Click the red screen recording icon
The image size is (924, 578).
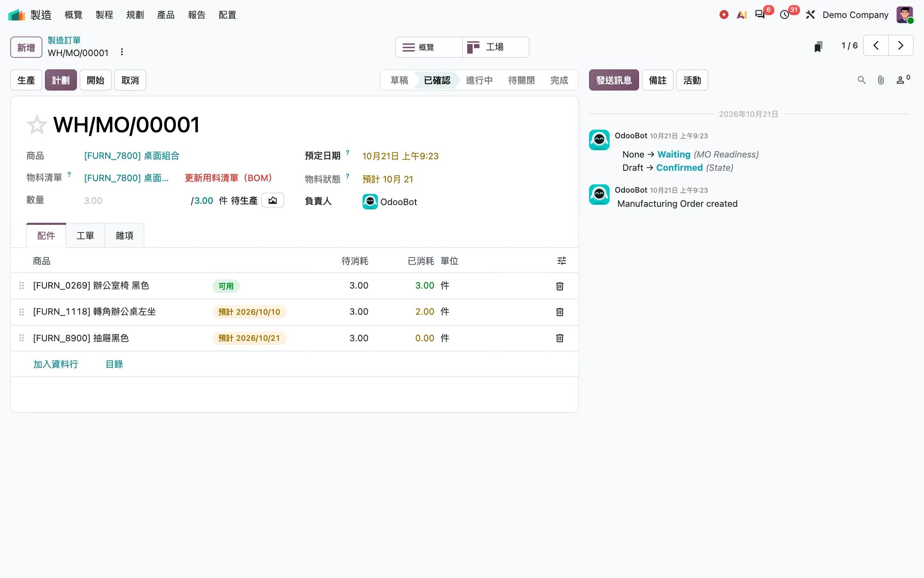(724, 15)
